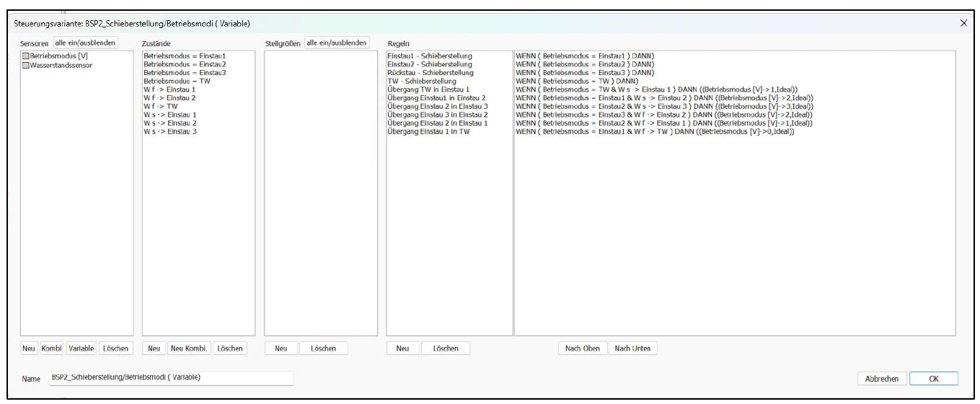Toggle the Betriebsmodus [V] checkbox
The image size is (980, 404).
[25, 56]
